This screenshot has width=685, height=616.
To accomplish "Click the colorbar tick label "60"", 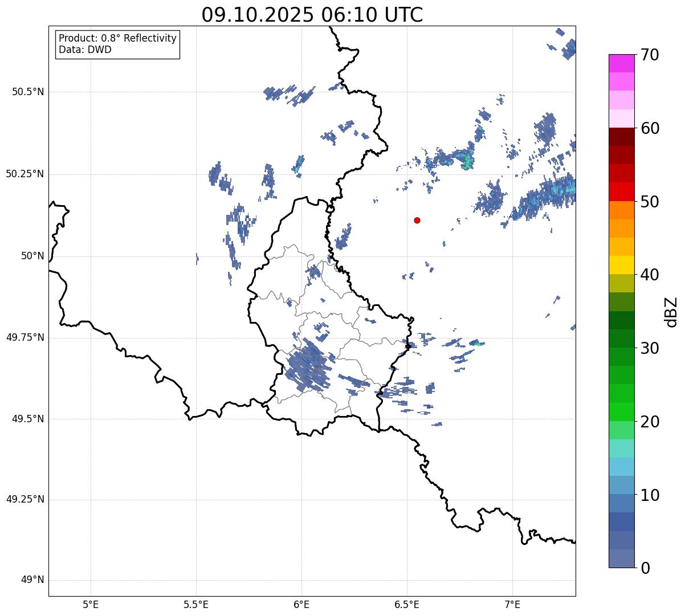I will 649,128.
